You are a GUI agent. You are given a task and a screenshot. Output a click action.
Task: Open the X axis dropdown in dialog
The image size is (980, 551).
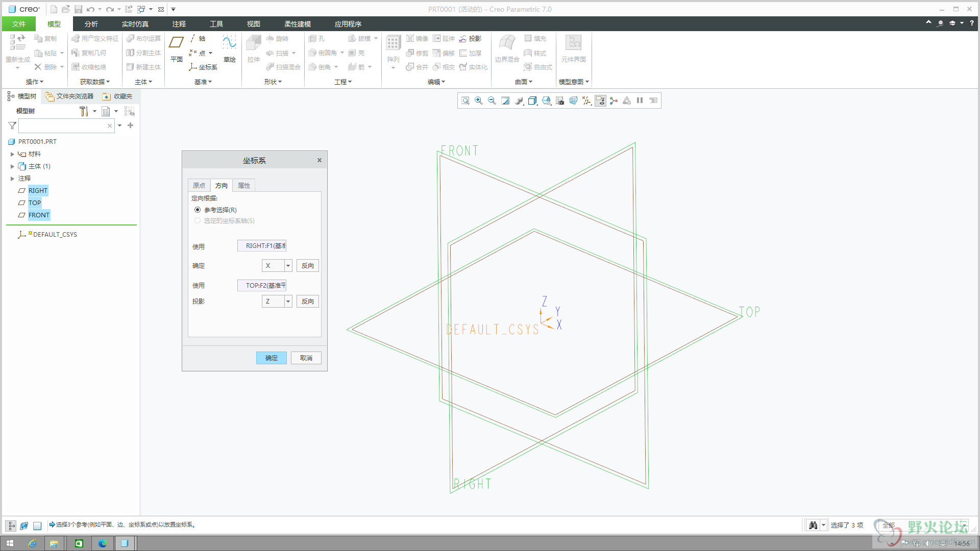288,265
